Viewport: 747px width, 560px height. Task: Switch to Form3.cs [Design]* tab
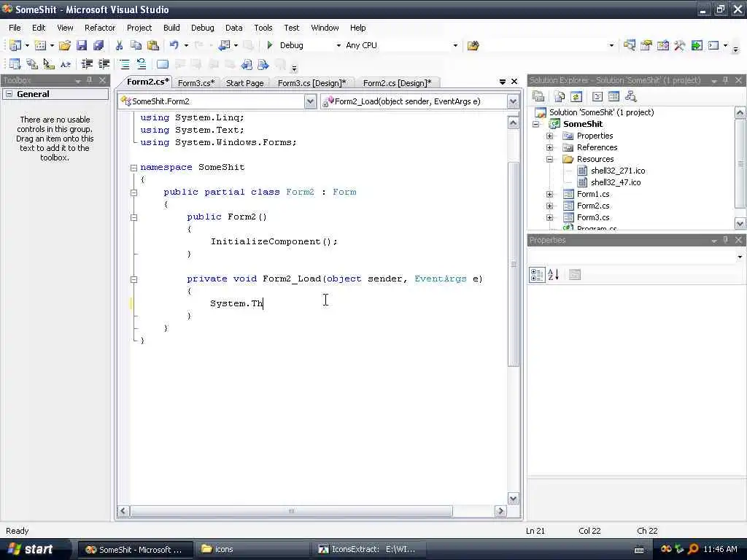tap(312, 83)
